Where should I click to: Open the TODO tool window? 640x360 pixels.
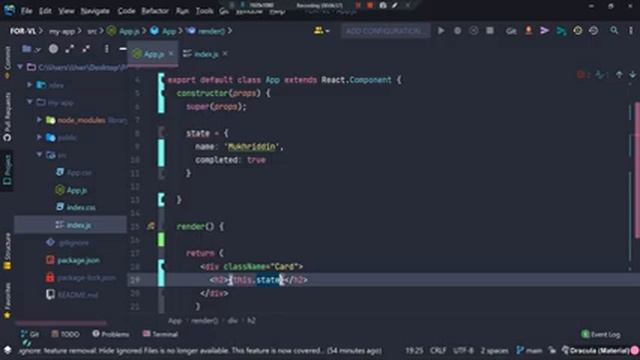point(65,334)
